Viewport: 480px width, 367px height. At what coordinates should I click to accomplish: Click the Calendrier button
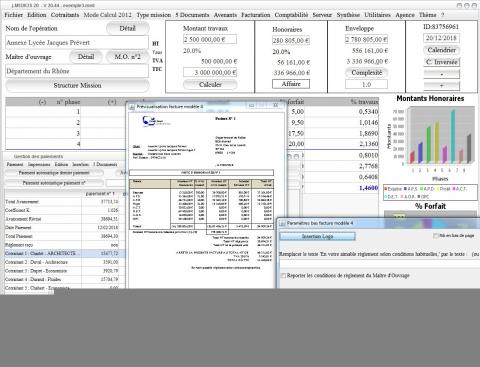[441, 50]
